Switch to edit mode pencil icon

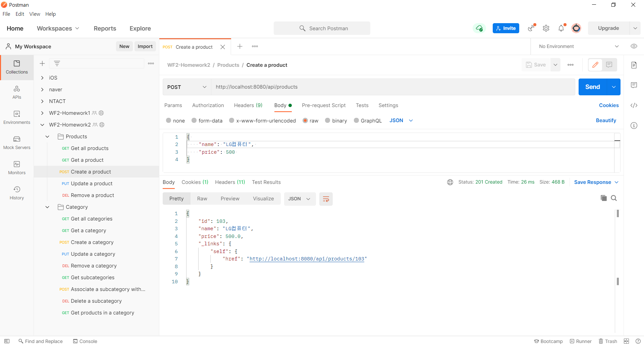click(595, 65)
